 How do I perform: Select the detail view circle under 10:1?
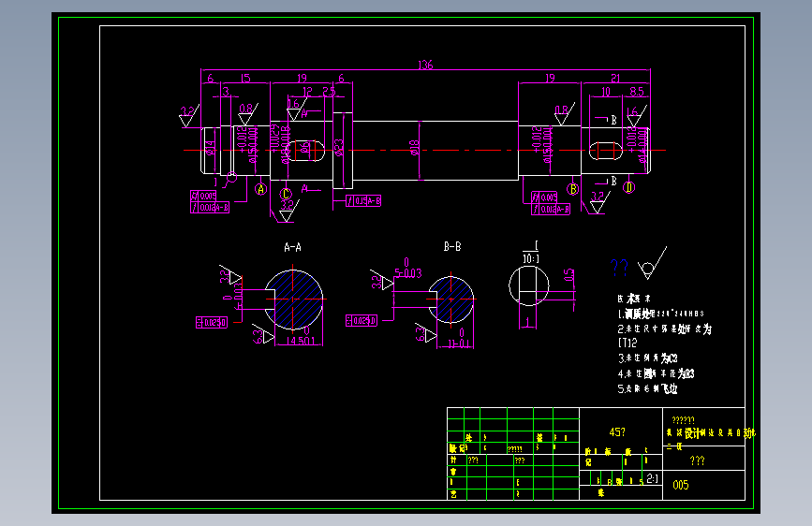(529, 285)
